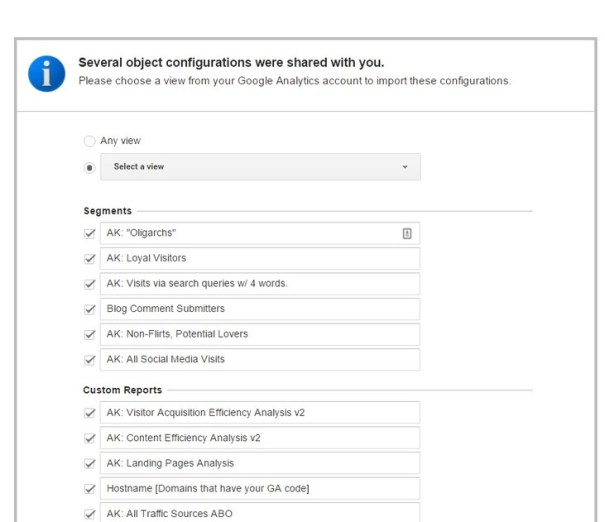Deselect AK: Landing Pages Analysis checkbox

click(90, 463)
